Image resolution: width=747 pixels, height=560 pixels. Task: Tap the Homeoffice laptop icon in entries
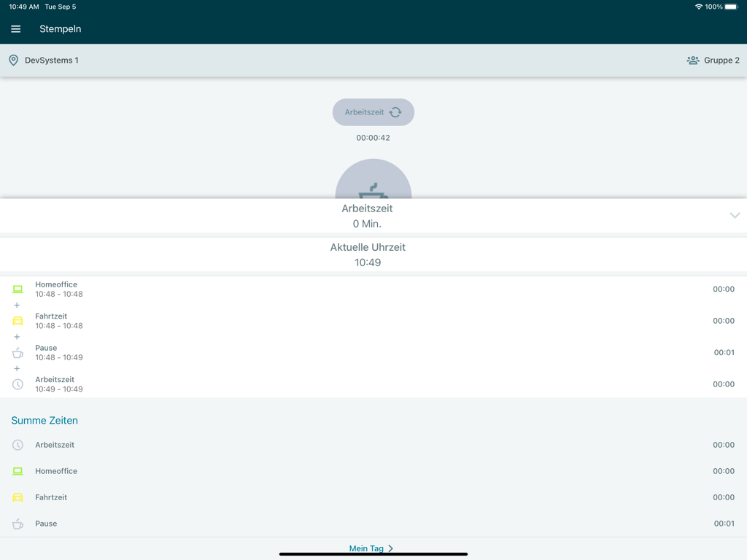click(18, 289)
